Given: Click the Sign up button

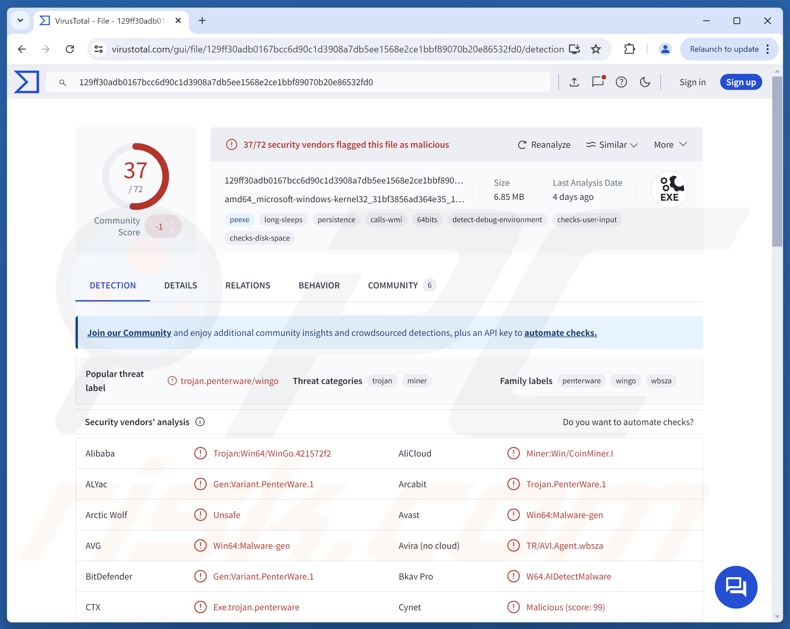Looking at the screenshot, I should (x=741, y=82).
